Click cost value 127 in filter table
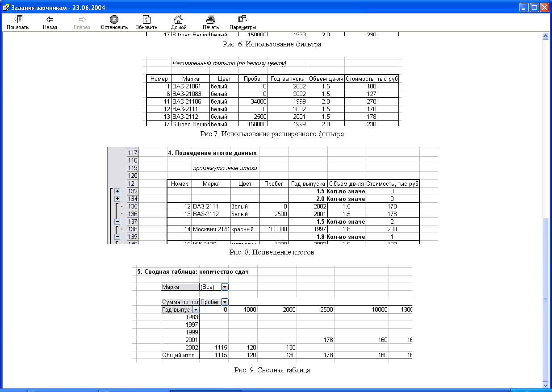 click(x=371, y=94)
